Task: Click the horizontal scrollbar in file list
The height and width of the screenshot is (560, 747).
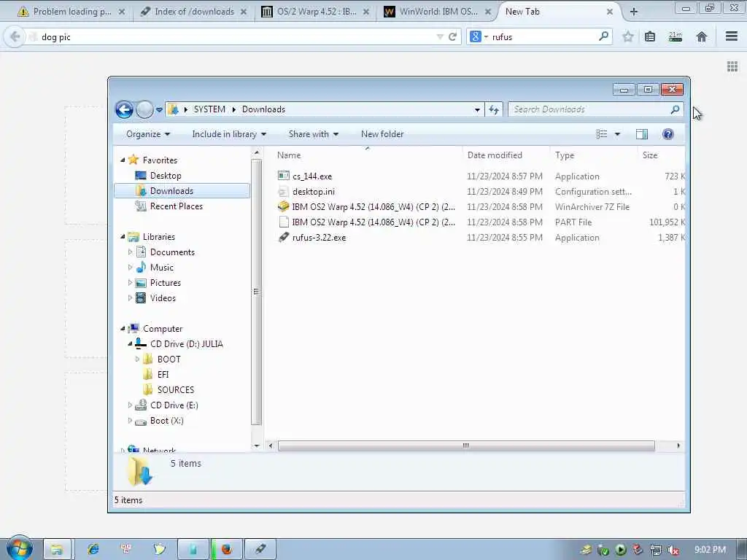Action: click(x=466, y=446)
